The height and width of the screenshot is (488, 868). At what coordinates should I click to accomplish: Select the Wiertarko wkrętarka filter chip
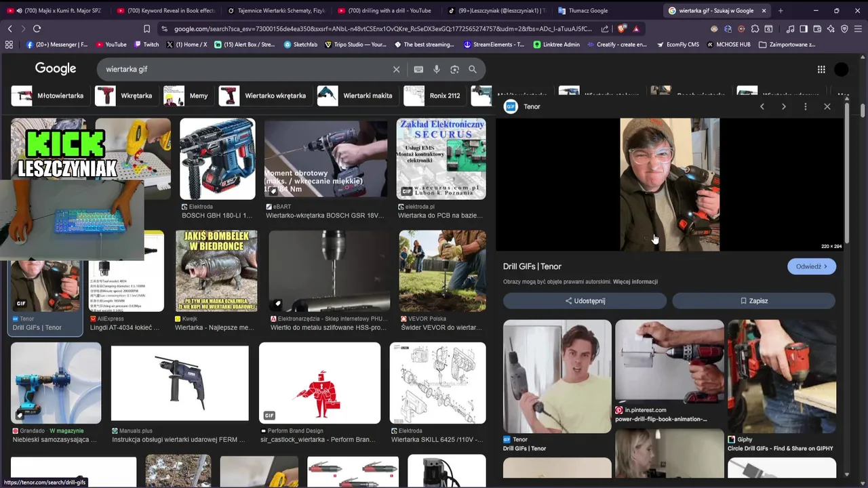coord(265,96)
